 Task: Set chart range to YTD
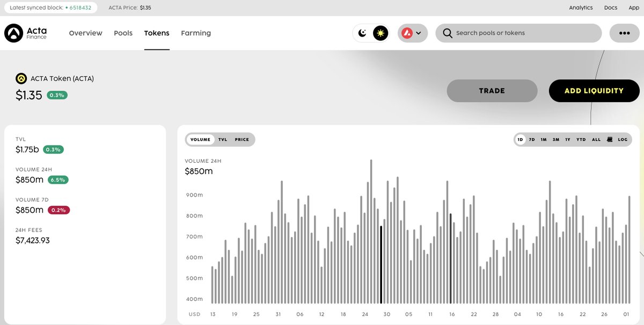pos(581,140)
